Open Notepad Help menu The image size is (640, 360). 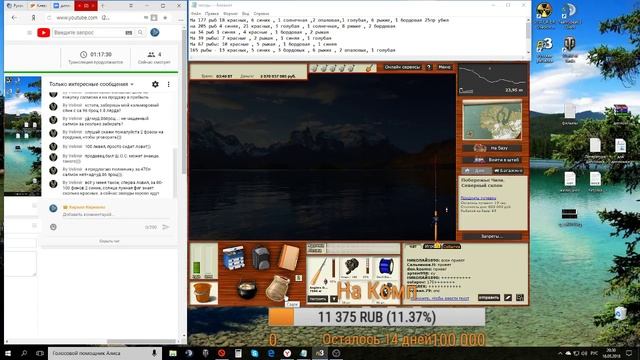point(261,13)
